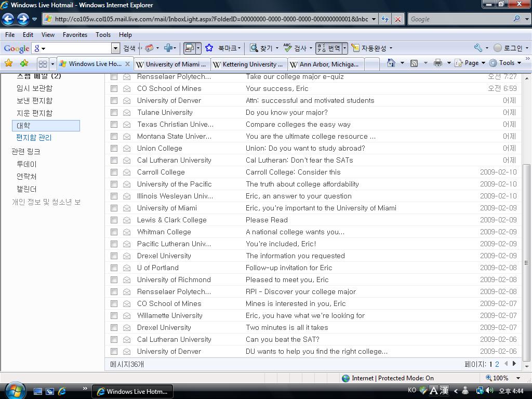Viewport: 532px width, 399px height.
Task: Click the Google toolbar bookmark star icon
Action: tap(209, 48)
